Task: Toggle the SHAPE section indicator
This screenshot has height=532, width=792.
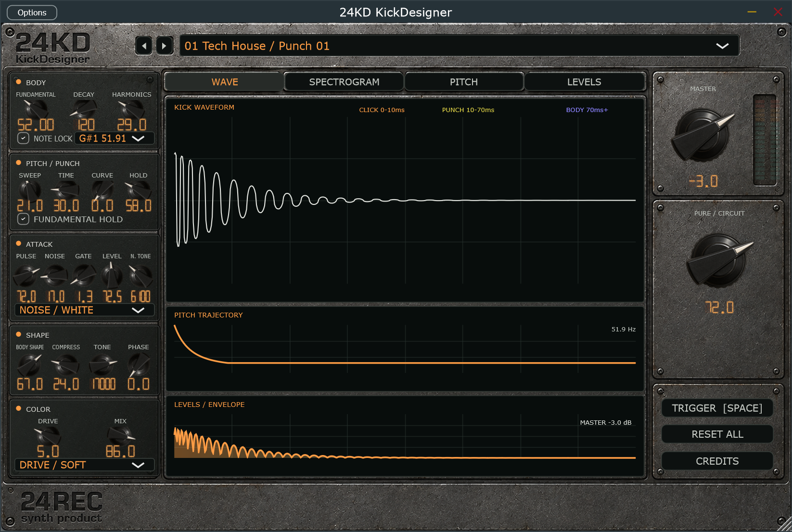Action: [19, 334]
